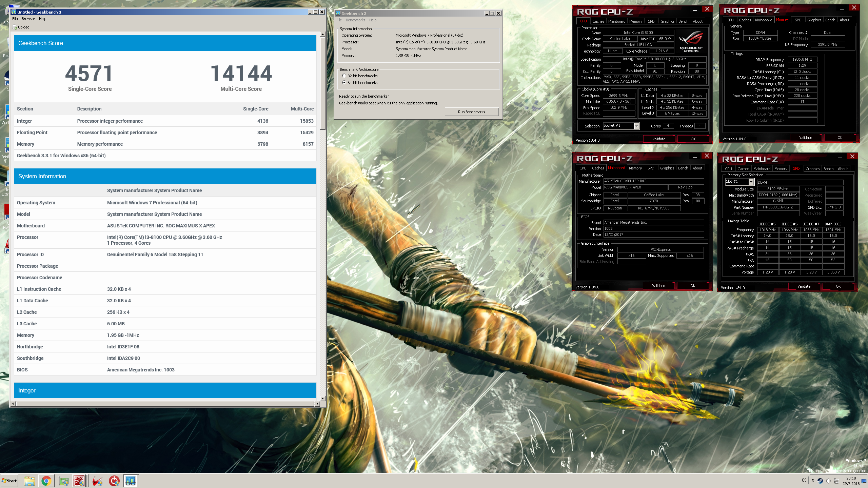Open the Browser menu
Image resolution: width=868 pixels, height=488 pixels.
[28, 19]
